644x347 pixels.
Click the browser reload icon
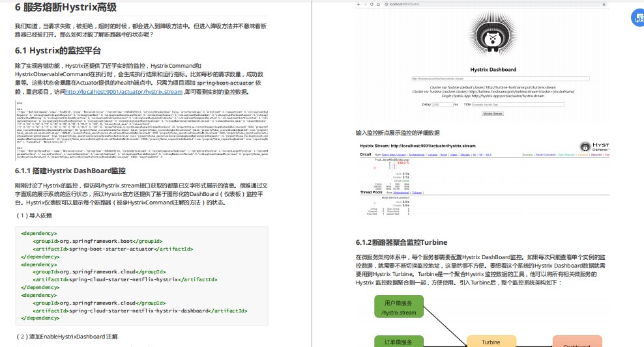(372, 4)
